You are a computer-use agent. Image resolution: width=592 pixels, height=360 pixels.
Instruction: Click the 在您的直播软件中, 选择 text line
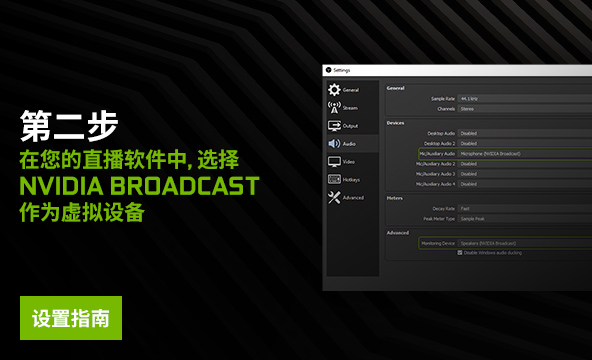pyautogui.click(x=129, y=159)
